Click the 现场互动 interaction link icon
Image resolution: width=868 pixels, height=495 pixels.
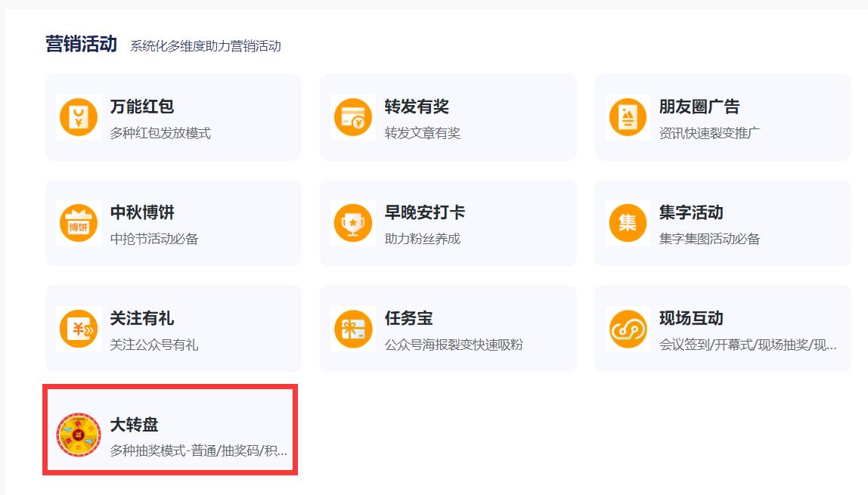click(x=627, y=329)
